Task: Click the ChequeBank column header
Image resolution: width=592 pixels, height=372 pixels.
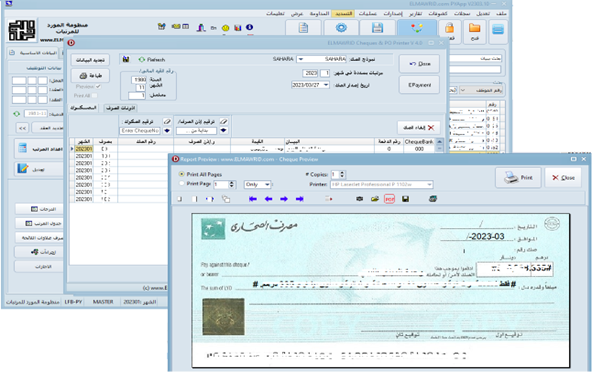Action: tap(419, 142)
